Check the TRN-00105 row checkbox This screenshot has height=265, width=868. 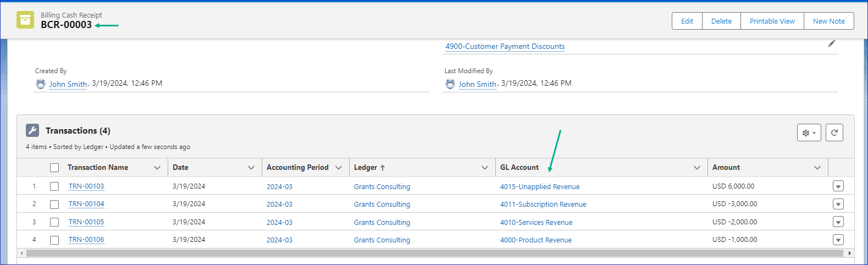54,222
